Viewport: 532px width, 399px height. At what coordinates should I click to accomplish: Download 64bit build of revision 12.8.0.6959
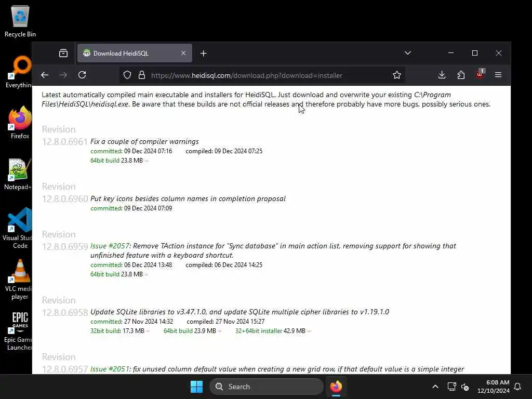click(105, 274)
